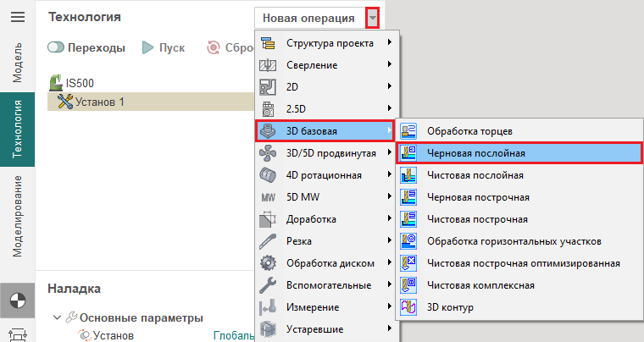Select Установ 1 in the tree
The image size is (644, 342).
(99, 102)
